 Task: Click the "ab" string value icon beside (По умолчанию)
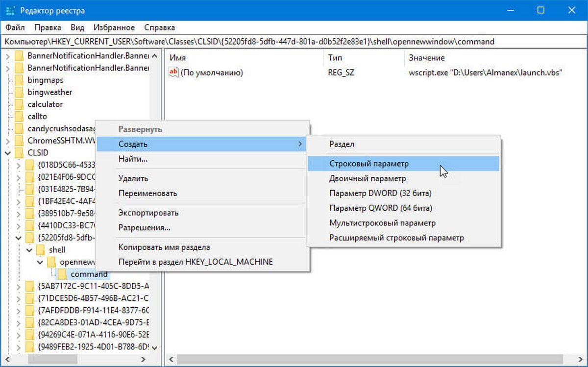coord(173,72)
